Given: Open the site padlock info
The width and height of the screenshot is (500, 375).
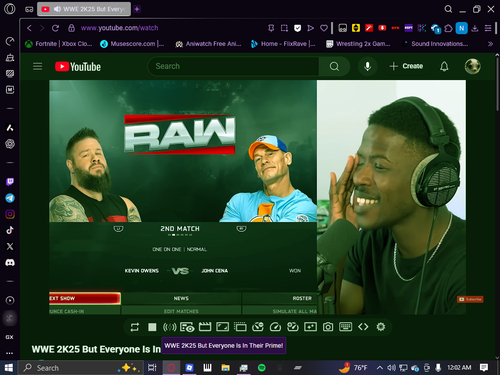Looking at the screenshot, I should tap(71, 28).
